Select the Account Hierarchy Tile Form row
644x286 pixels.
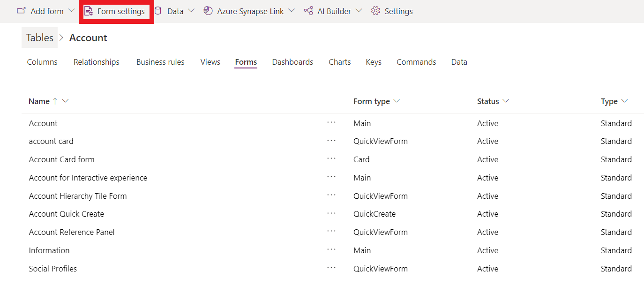click(78, 196)
